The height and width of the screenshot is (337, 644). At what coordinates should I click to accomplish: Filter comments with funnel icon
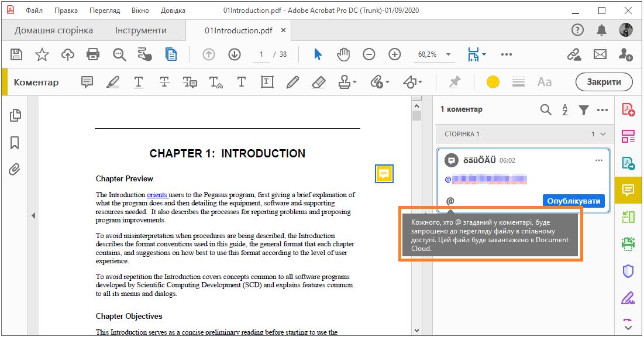pyautogui.click(x=584, y=110)
